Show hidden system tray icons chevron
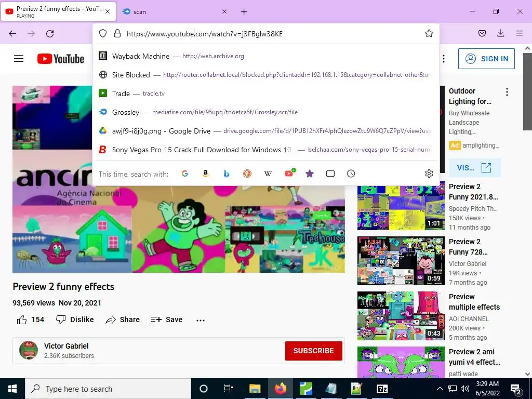This screenshot has height=399, width=532. (x=440, y=389)
